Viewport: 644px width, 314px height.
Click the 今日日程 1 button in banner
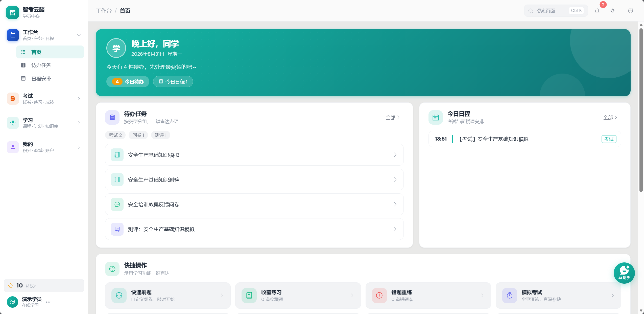coord(173,82)
